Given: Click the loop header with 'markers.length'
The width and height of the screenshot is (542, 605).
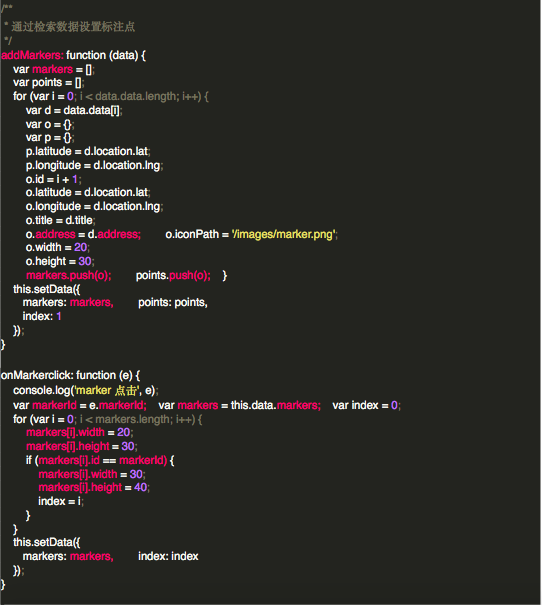Looking at the screenshot, I should point(108,419).
